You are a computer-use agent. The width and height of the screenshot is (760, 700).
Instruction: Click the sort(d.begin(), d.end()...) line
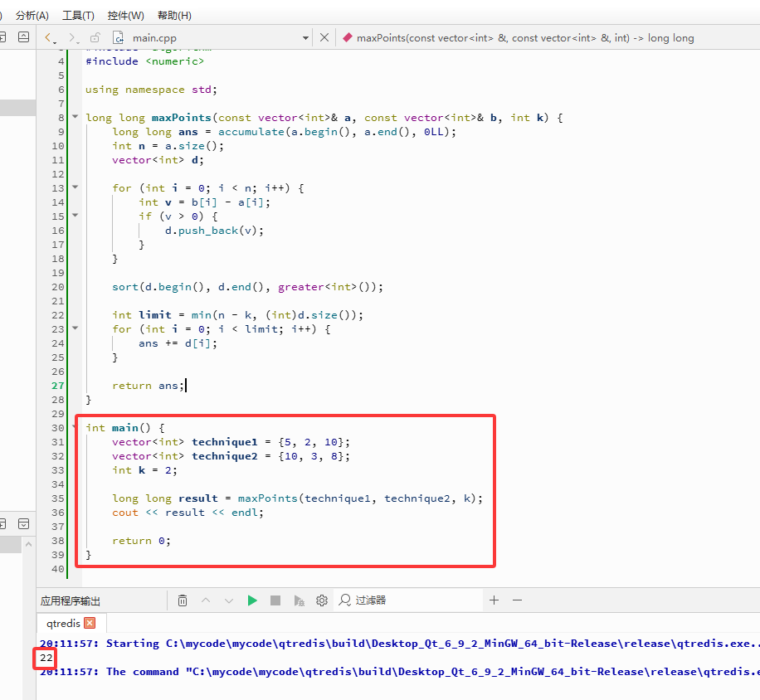(x=248, y=287)
